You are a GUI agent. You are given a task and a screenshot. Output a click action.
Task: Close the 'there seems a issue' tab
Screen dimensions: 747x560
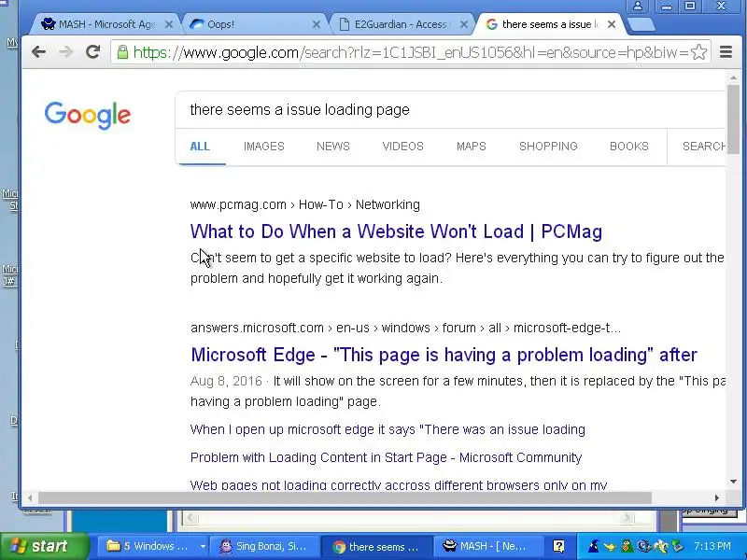[x=612, y=24]
